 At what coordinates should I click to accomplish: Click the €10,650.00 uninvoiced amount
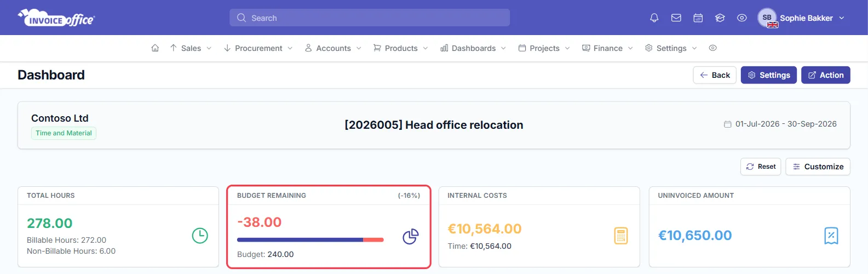695,236
